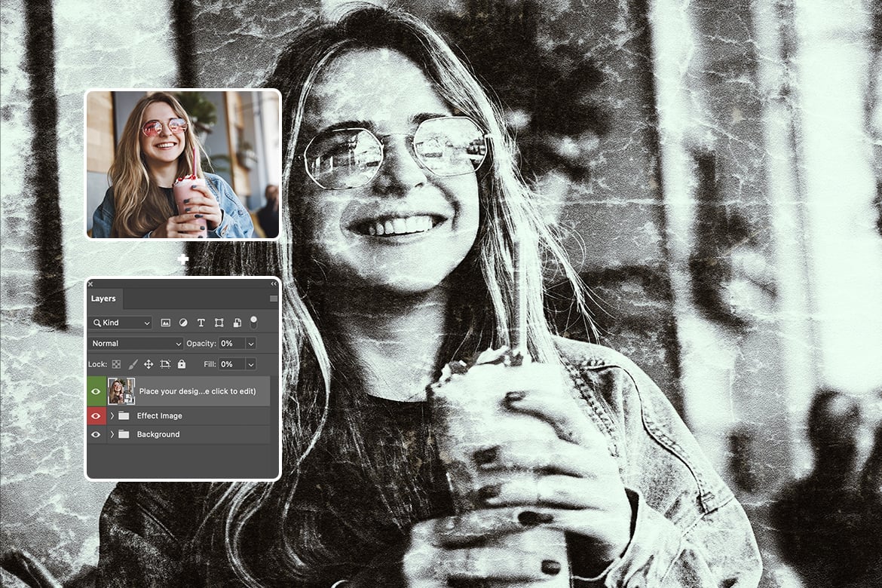Click the original color photo preview
Image resolution: width=882 pixels, height=588 pixels.
(183, 164)
